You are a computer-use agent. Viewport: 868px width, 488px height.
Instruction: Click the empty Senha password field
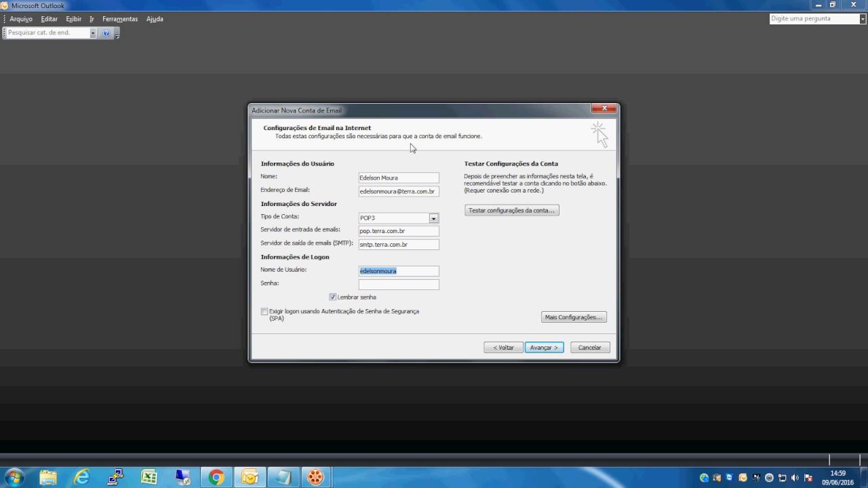coord(399,284)
